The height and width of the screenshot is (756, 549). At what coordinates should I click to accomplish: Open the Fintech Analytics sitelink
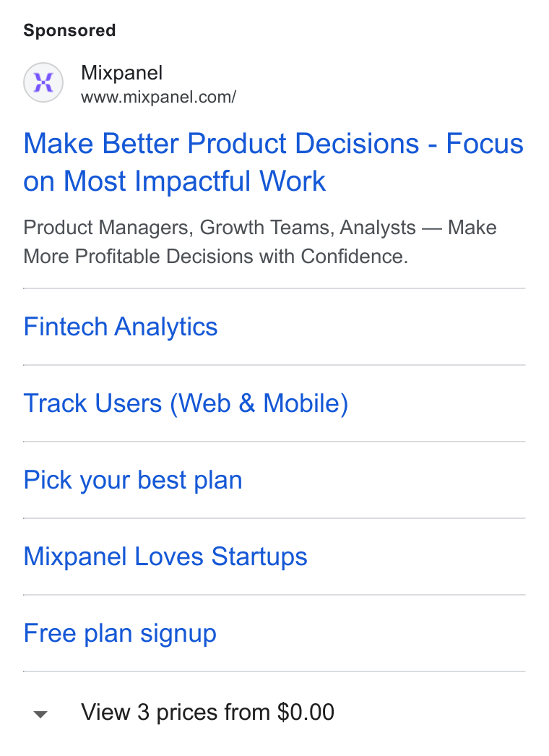121,327
